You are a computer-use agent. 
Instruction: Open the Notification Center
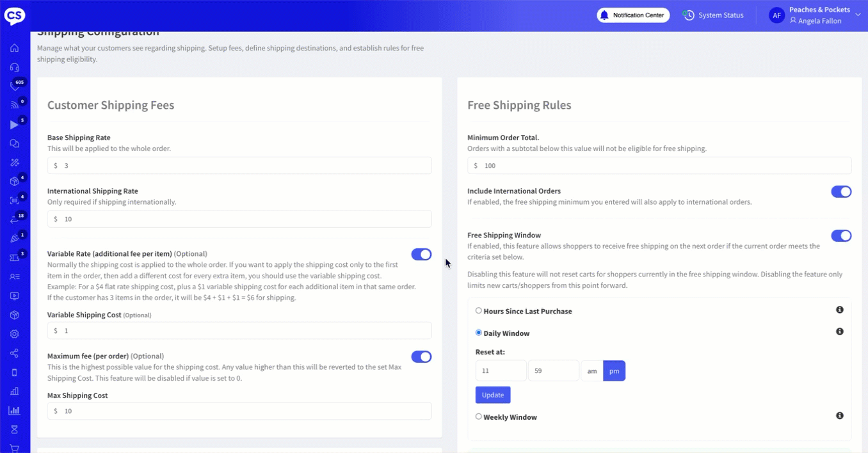tap(633, 15)
